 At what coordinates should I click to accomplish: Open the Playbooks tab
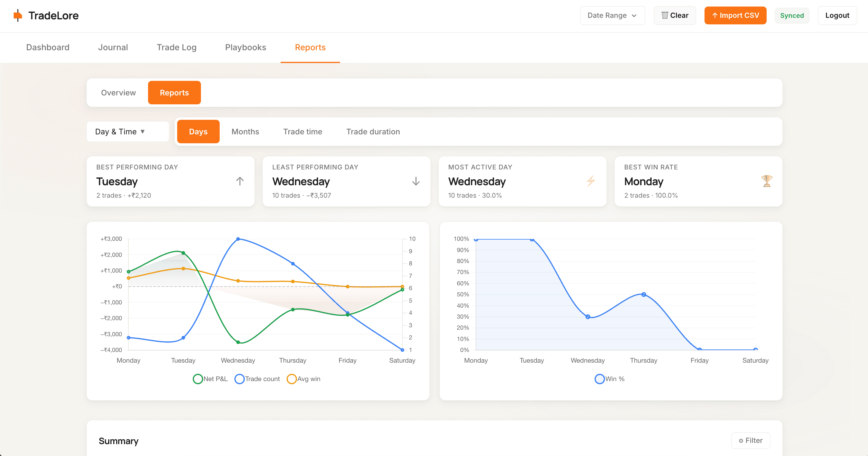(x=246, y=47)
